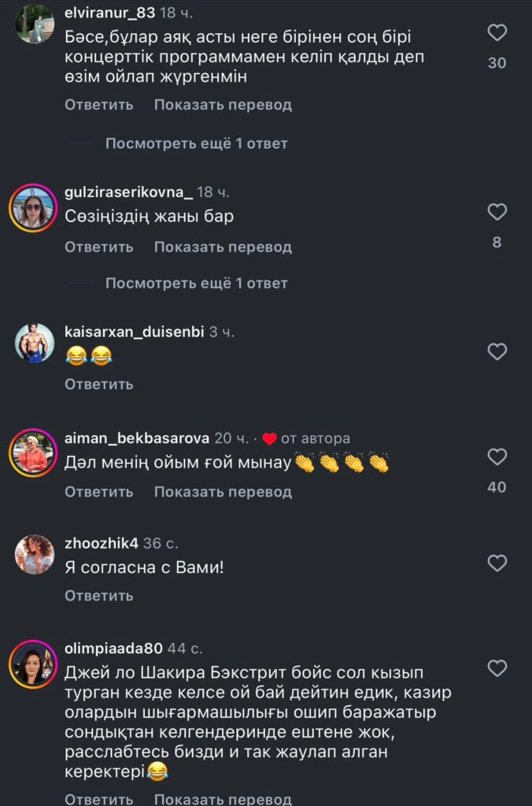Expand one more reply under elviranur_83

click(196, 143)
